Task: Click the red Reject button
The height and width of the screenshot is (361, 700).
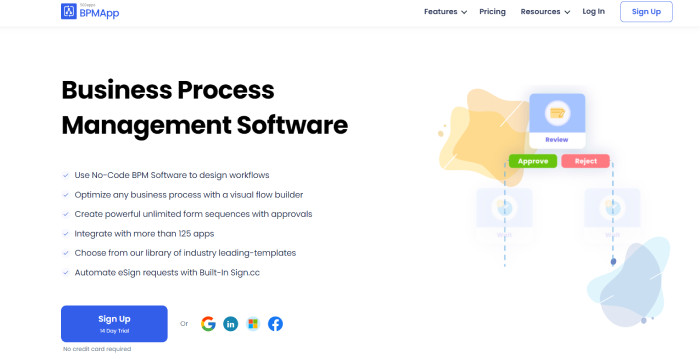Action: coord(585,161)
